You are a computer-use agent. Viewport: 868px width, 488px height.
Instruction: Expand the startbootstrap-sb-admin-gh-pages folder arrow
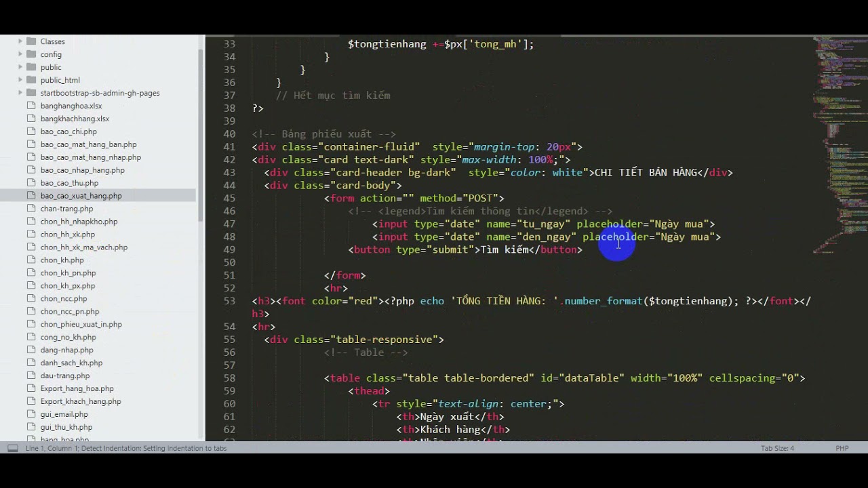click(x=20, y=93)
